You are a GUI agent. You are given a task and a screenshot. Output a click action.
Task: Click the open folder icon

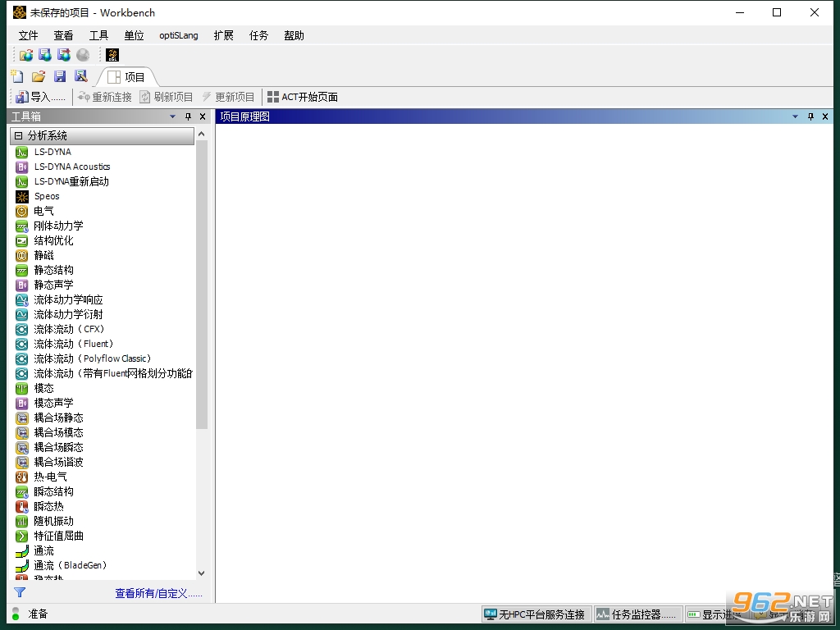click(39, 76)
